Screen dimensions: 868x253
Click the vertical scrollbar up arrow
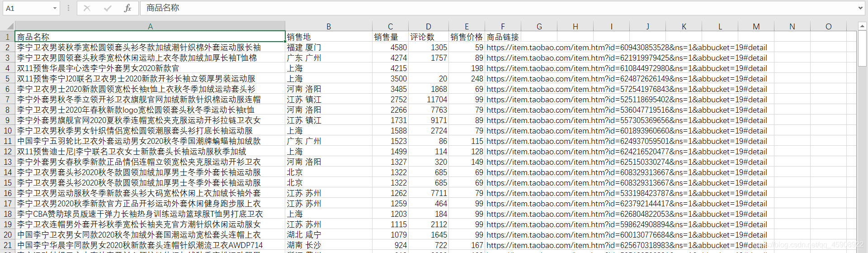point(862,26)
